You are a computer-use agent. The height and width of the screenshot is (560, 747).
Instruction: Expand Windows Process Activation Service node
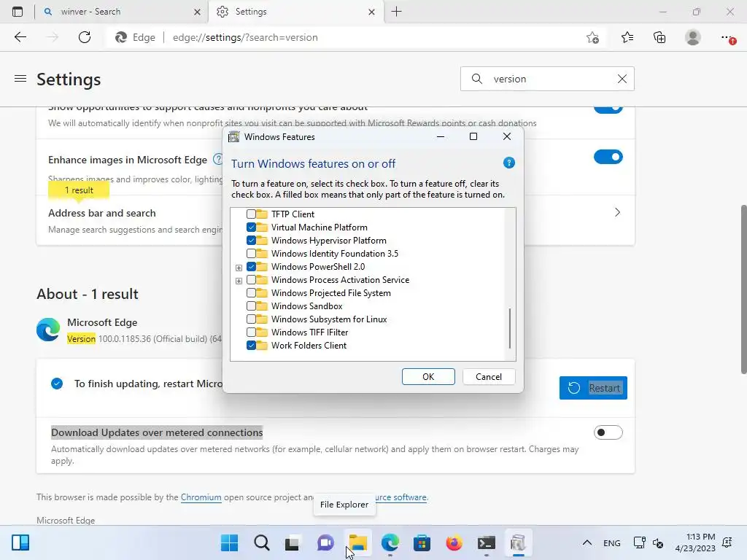(239, 281)
